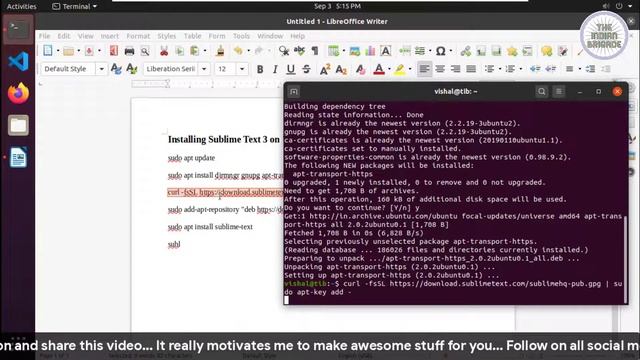The width and height of the screenshot is (640, 360).
Task: Toggle Underline formatting
Action: tap(291, 69)
